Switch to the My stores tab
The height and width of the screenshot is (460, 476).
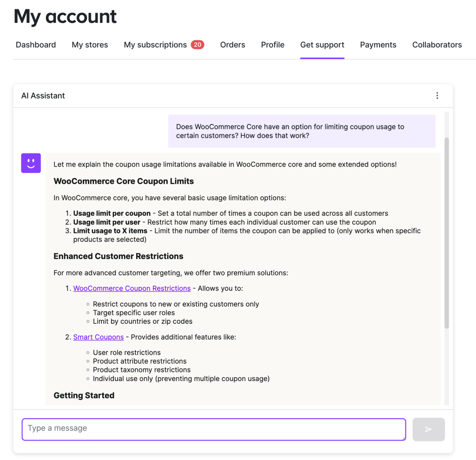point(90,45)
